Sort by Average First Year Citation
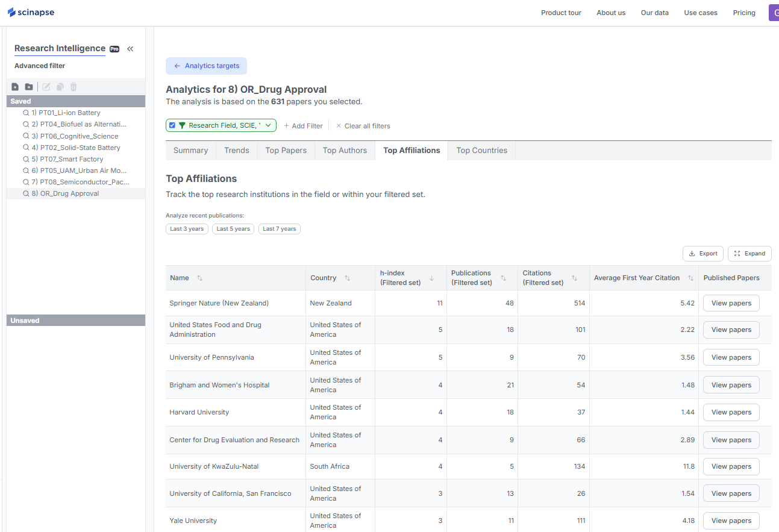This screenshot has width=779, height=532. tap(689, 278)
